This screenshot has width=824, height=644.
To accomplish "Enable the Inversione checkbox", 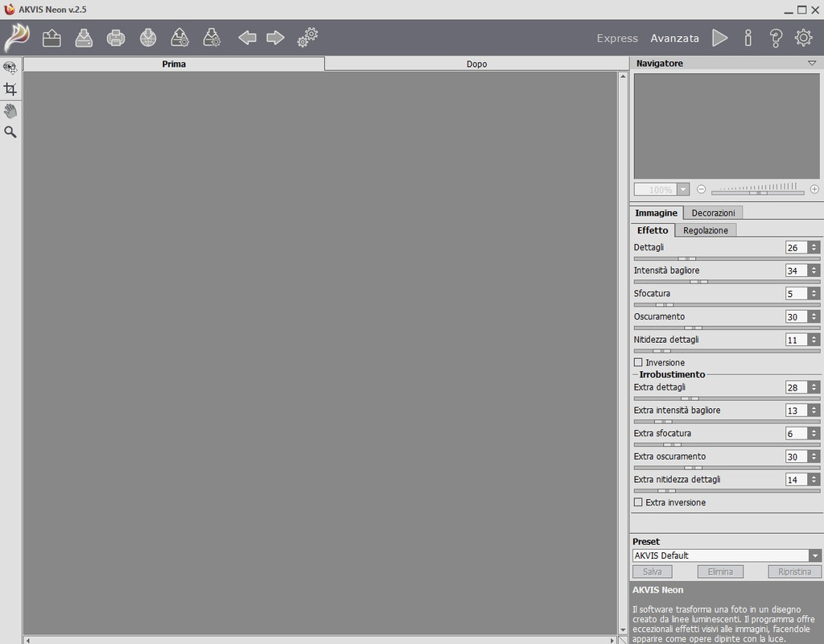I will (x=638, y=362).
